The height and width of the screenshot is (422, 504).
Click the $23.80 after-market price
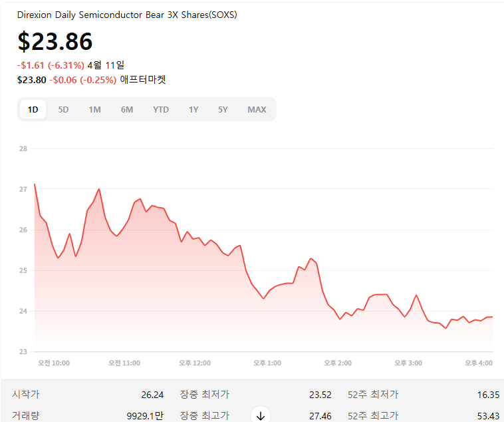pyautogui.click(x=31, y=80)
